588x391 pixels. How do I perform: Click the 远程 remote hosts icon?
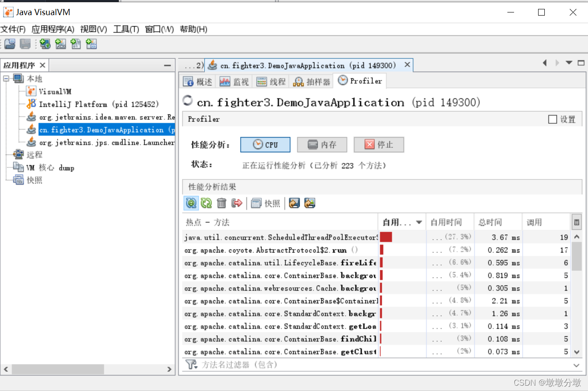click(x=18, y=155)
